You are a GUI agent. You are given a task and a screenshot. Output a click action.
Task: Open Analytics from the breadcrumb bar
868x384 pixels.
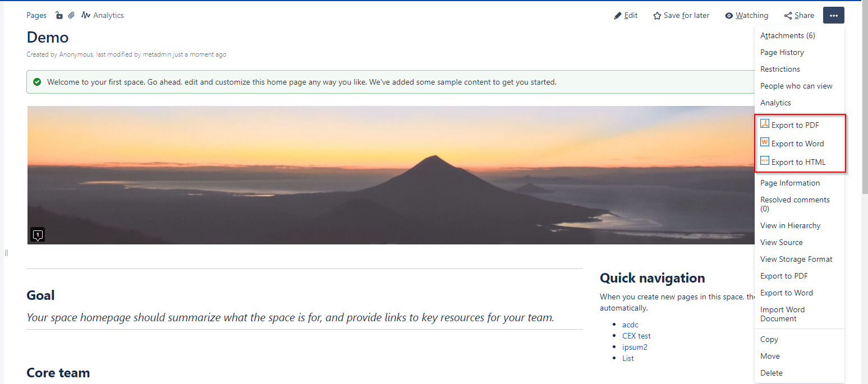tap(103, 16)
